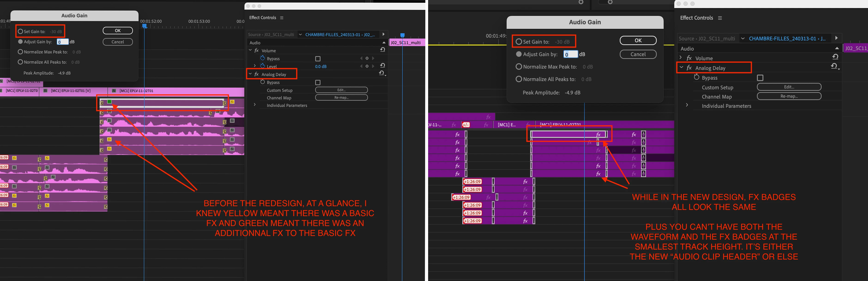The width and height of the screenshot is (868, 281).
Task: Go to the next Level keyframe arrow
Action: coord(373,66)
